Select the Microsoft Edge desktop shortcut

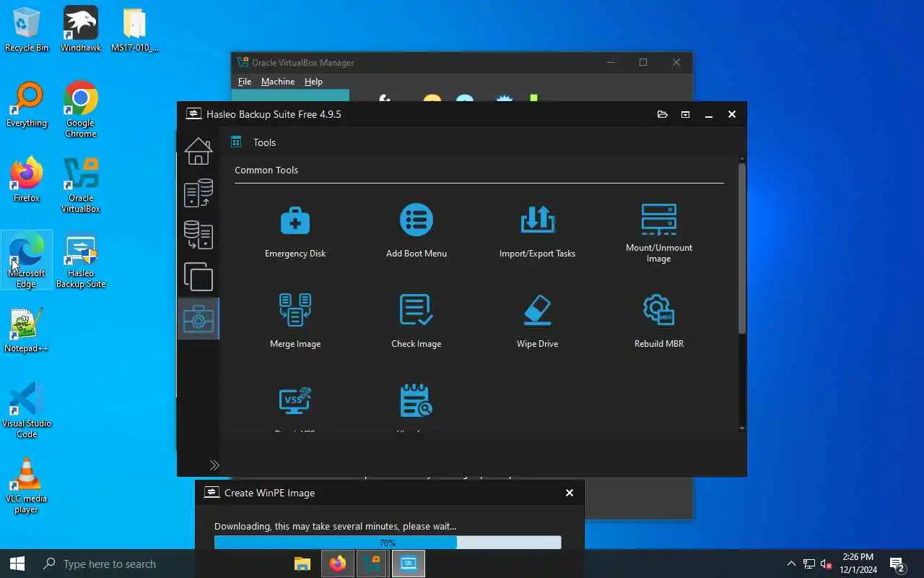27,260
